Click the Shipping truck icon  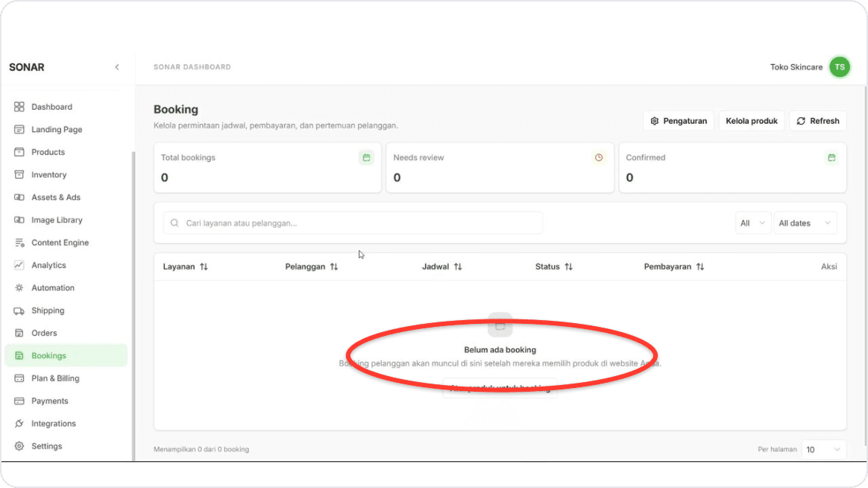(19, 310)
